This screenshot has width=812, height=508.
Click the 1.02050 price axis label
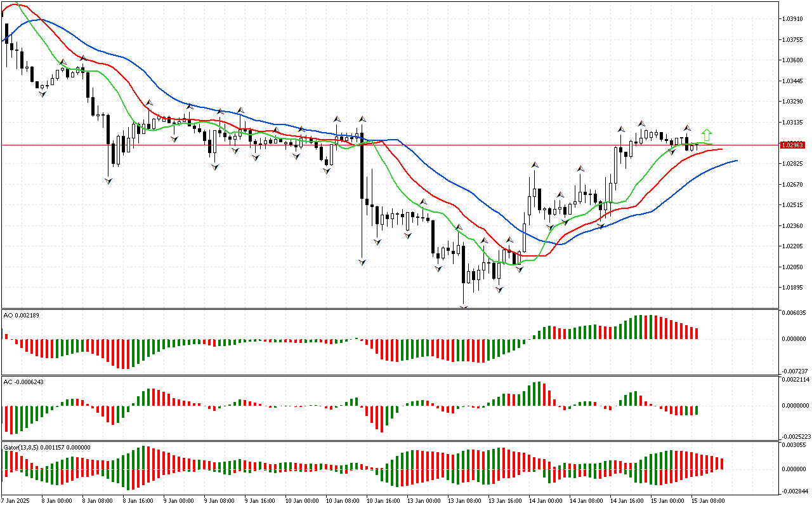pos(794,267)
